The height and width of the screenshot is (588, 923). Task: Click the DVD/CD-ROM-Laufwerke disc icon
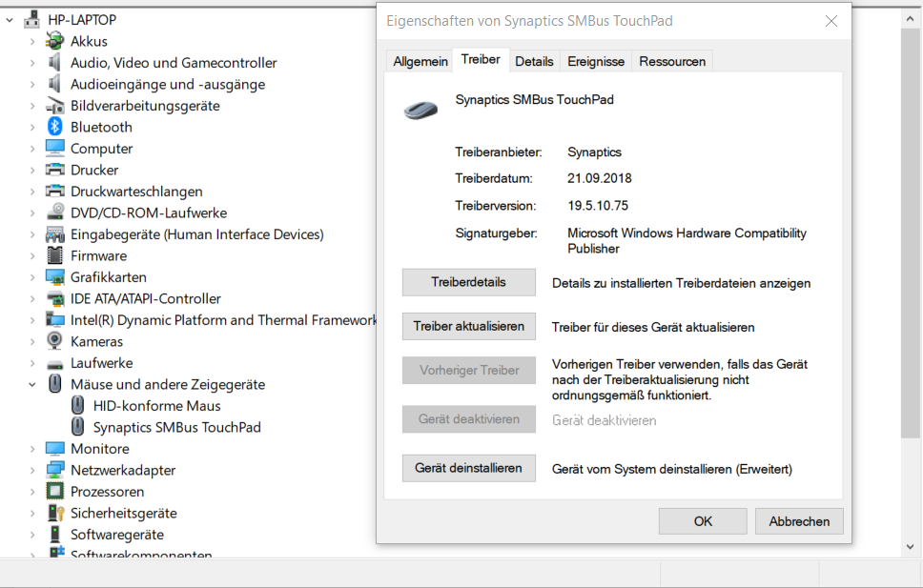pos(54,213)
